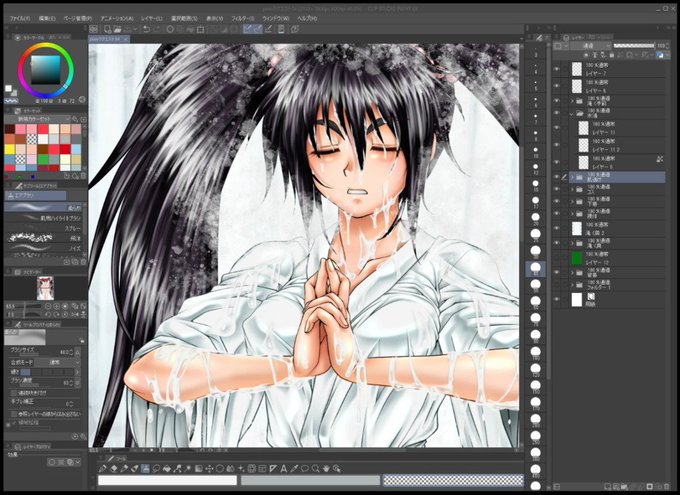This screenshot has width=680, height=495.
Task: Select the スプレー sub tool
Action: (x=43, y=228)
